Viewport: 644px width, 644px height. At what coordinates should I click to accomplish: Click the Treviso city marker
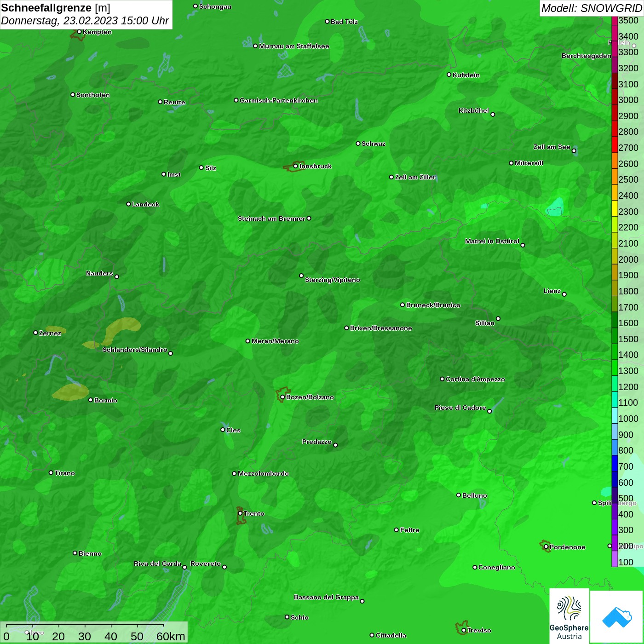464,630
